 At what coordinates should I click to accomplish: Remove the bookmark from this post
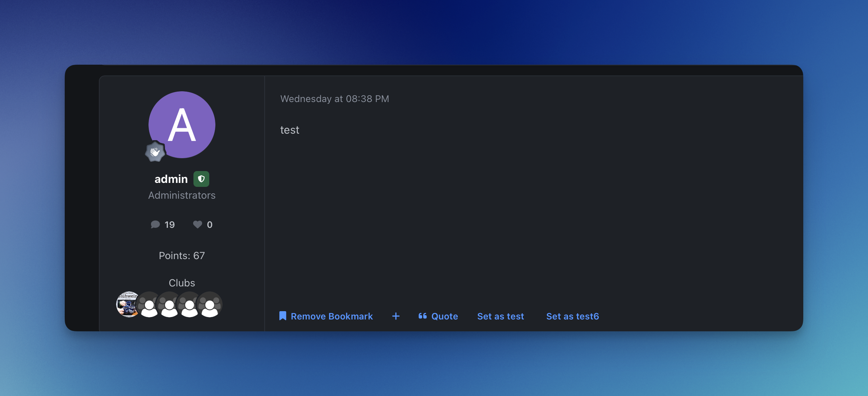pyautogui.click(x=326, y=316)
